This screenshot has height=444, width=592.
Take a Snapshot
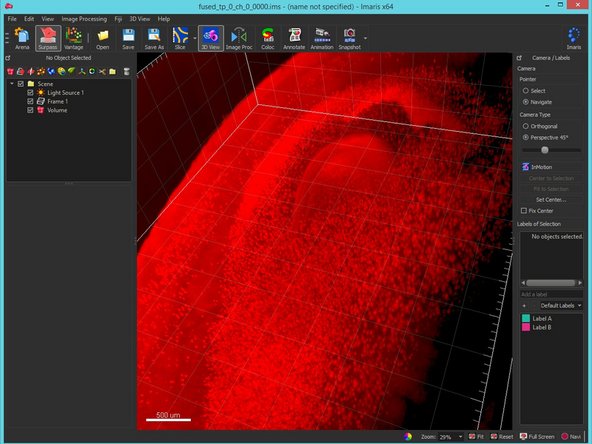click(x=350, y=39)
